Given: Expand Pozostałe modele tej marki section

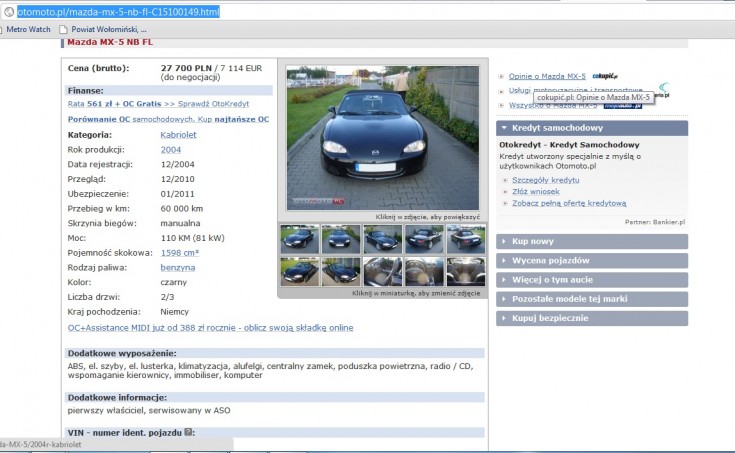Looking at the screenshot, I should tap(592, 299).
